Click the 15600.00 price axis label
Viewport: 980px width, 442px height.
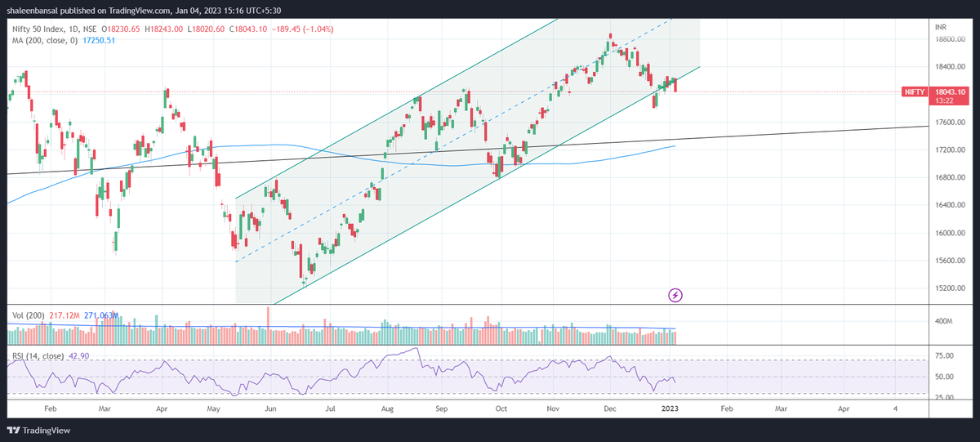950,261
